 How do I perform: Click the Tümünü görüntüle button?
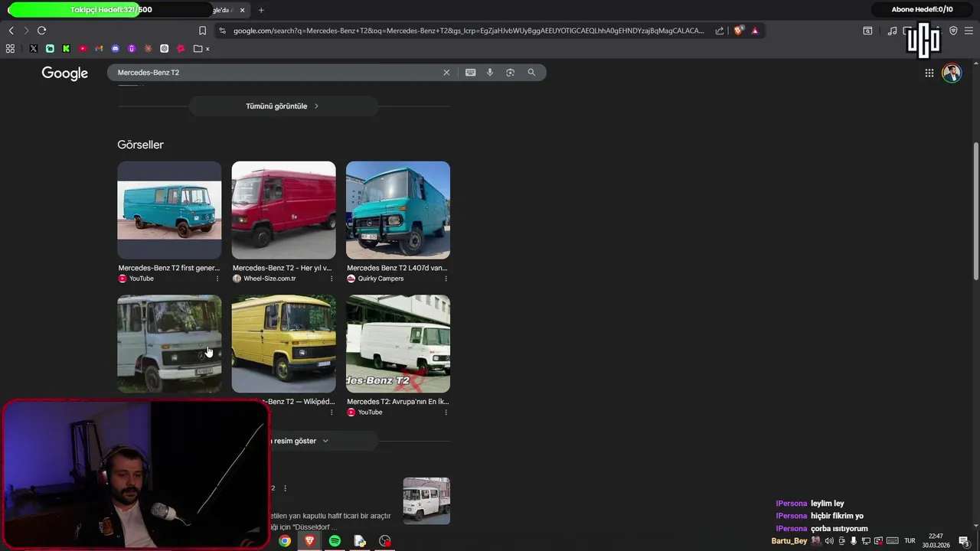283,106
